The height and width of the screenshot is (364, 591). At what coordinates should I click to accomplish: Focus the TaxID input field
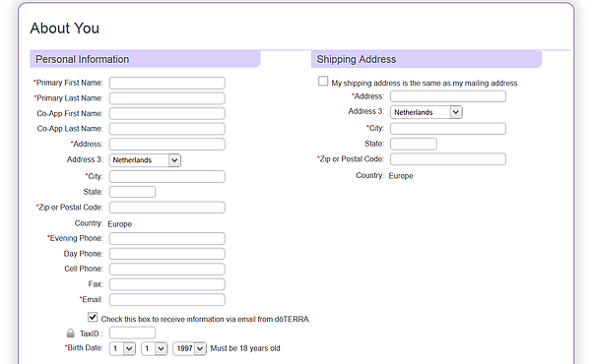[132, 333]
